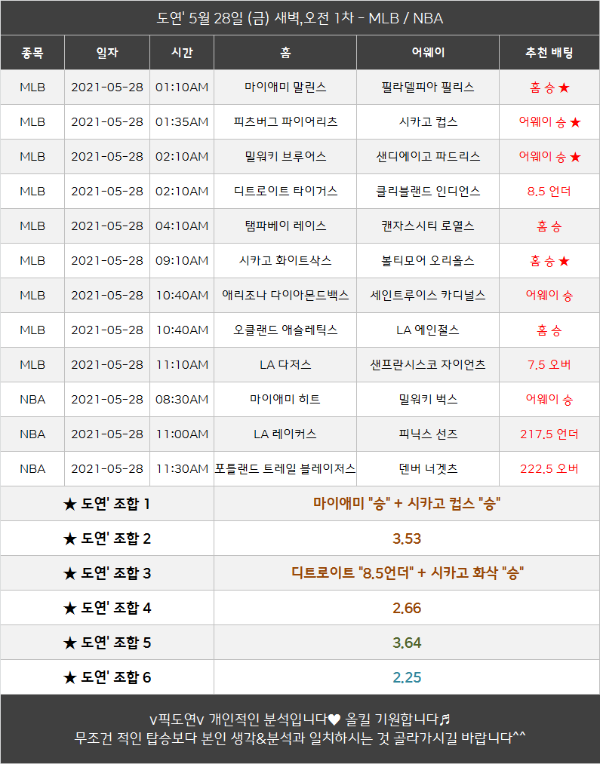Select the 시간 column header
The width and height of the screenshot is (600, 764).
point(182,53)
